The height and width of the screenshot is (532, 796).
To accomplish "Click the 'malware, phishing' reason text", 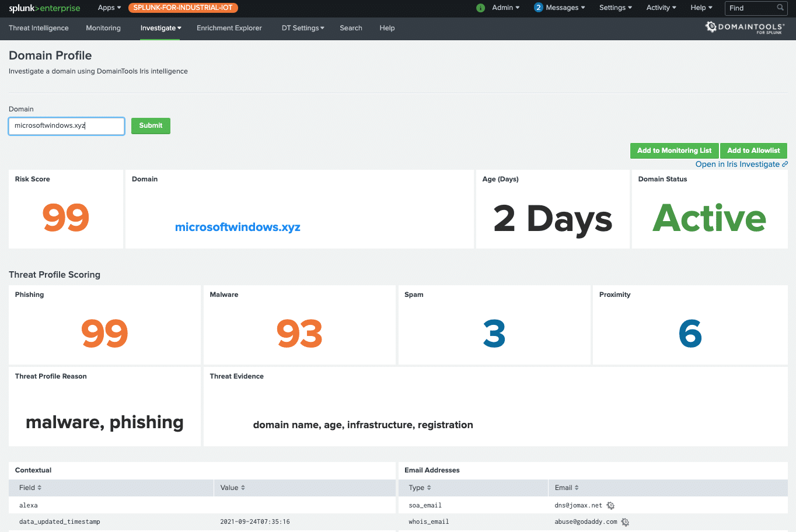I will pos(105,422).
